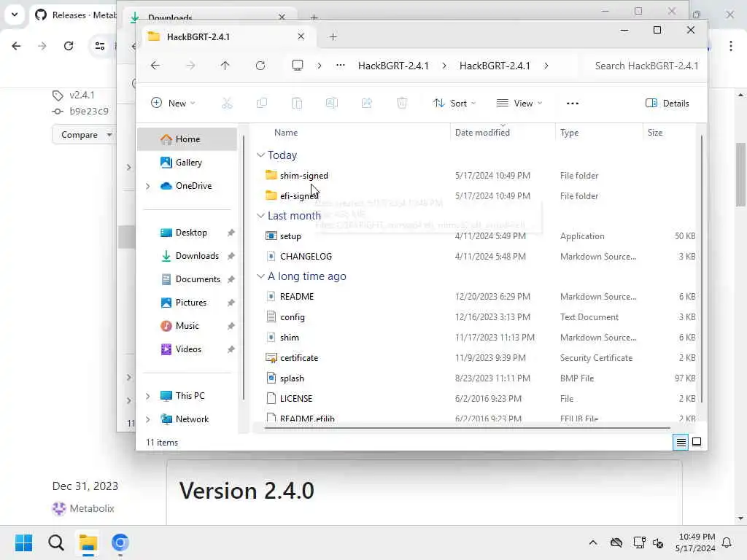Expand Network in navigation pane
The height and width of the screenshot is (560, 747).
[147, 419]
